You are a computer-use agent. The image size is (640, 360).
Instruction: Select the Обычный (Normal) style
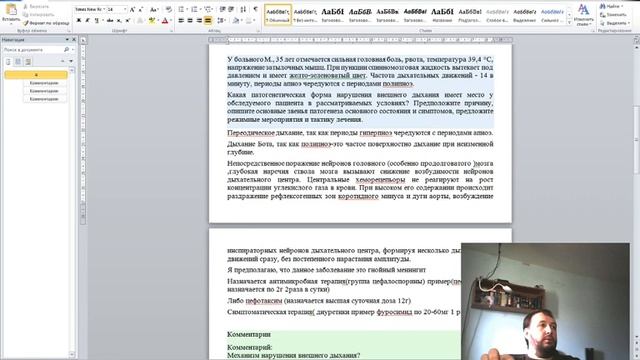(278, 15)
